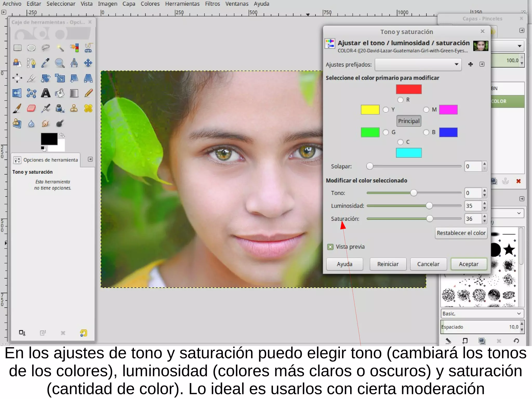Select the Heal tool

pyautogui.click(x=88, y=108)
